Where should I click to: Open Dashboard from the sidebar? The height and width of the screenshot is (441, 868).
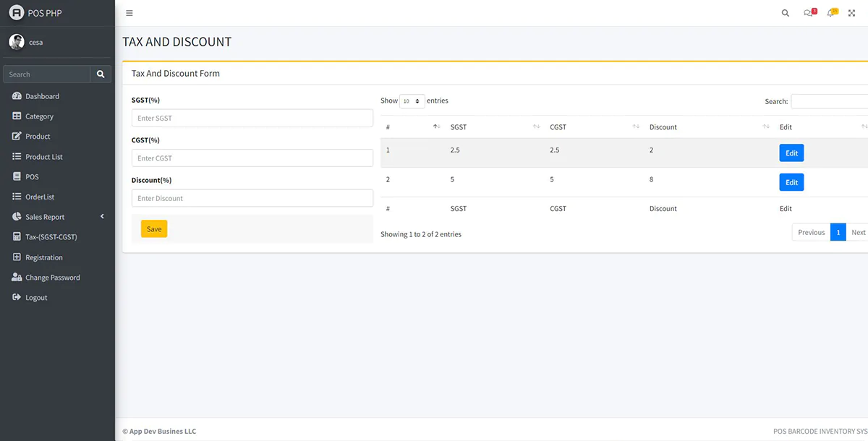pyautogui.click(x=42, y=96)
